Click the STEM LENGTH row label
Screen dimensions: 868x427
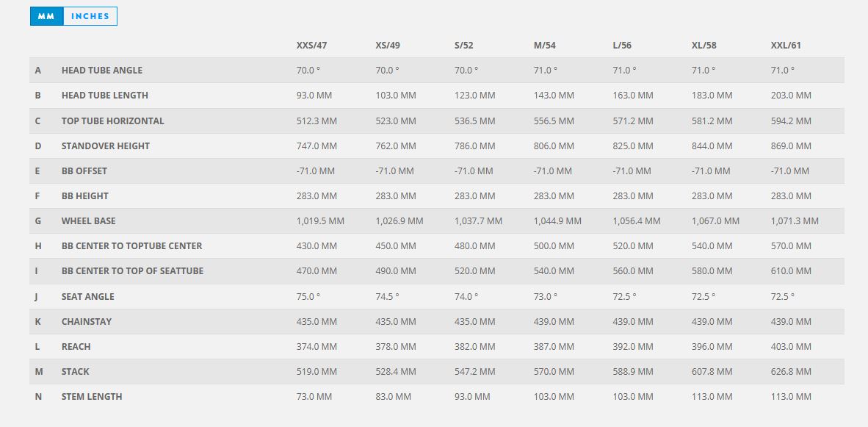92,397
